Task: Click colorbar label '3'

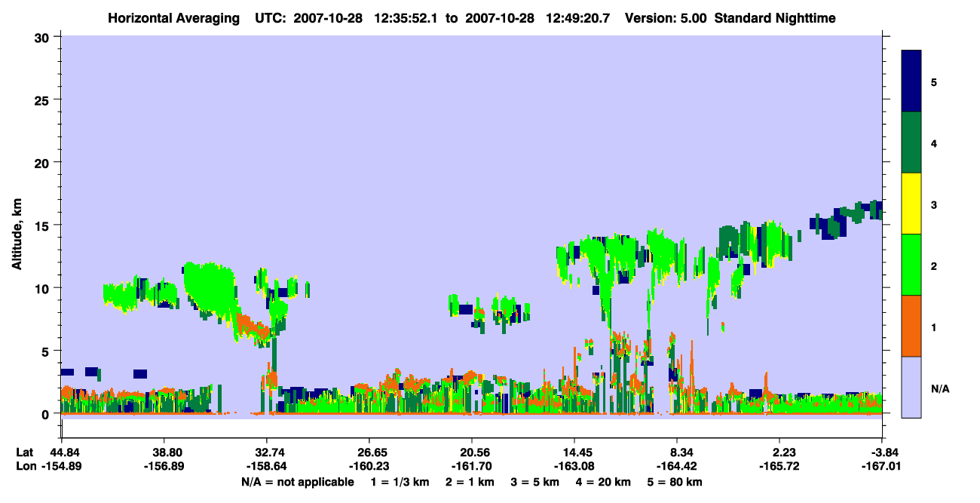Action: [x=934, y=204]
